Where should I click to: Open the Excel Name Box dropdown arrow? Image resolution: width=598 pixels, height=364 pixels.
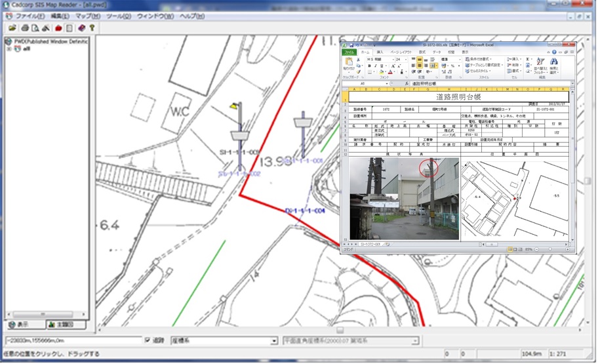(x=387, y=83)
